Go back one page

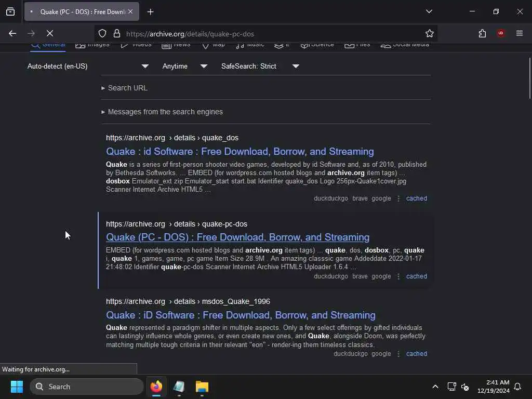pyautogui.click(x=12, y=33)
